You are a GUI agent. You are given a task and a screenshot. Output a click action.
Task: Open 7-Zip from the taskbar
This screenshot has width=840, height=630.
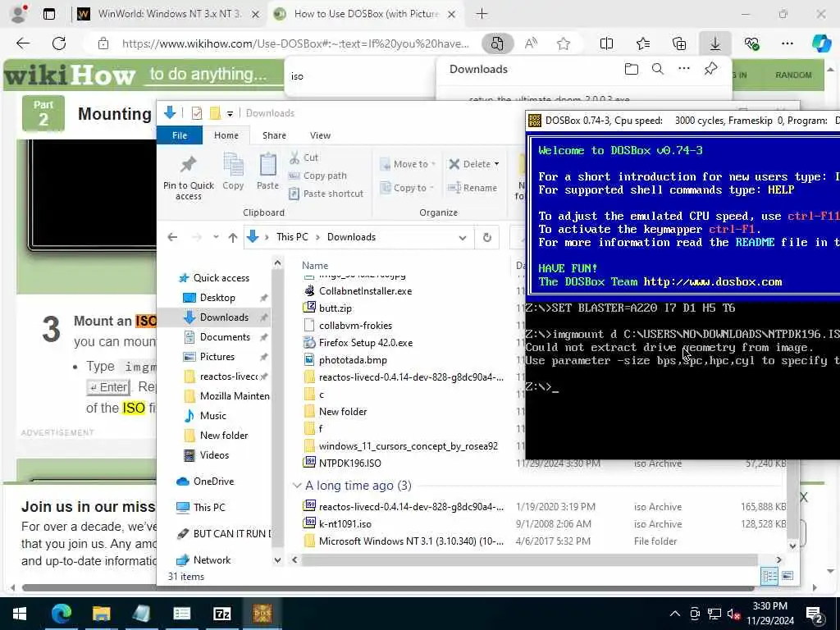[x=221, y=614]
